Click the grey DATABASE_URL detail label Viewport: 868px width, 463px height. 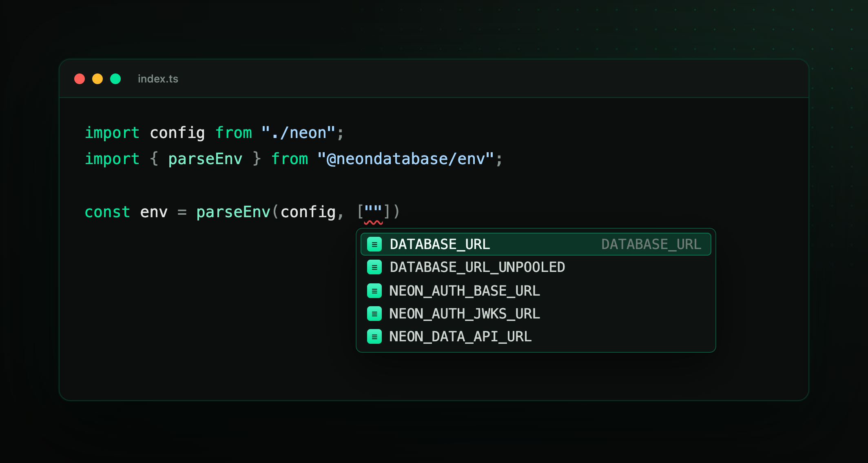tap(651, 244)
